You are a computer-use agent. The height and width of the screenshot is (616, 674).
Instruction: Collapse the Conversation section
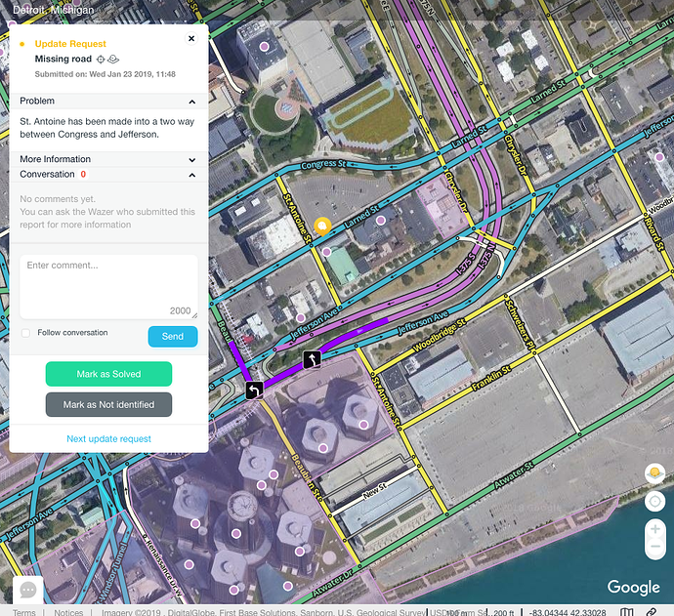tap(192, 174)
